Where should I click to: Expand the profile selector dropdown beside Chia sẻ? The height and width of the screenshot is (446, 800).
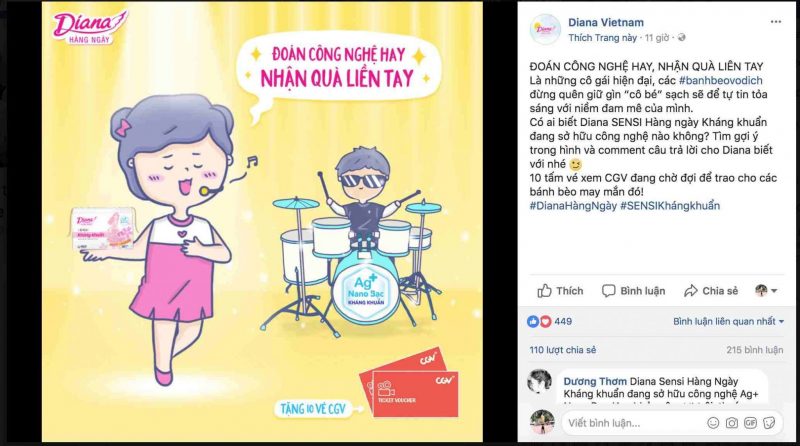click(x=766, y=291)
